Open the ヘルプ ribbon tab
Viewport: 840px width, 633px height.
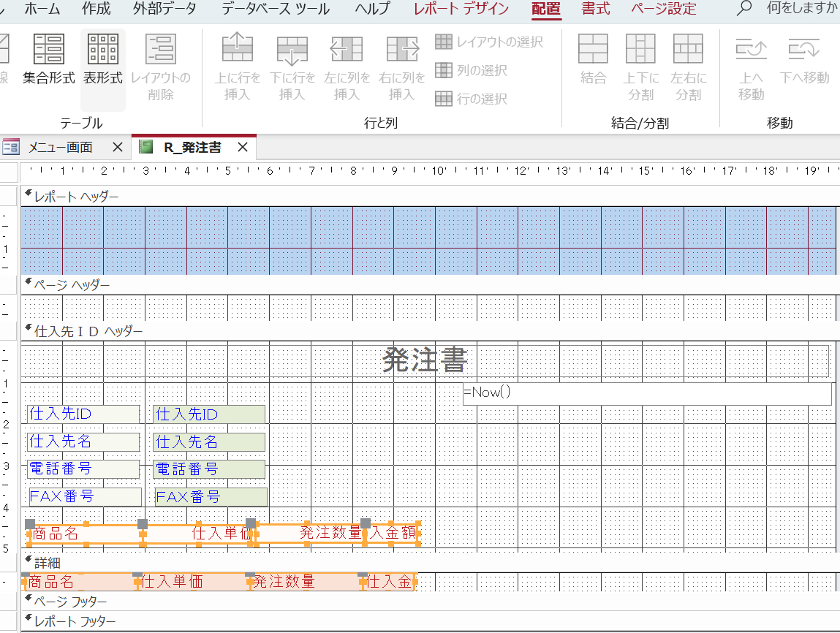pos(373,8)
